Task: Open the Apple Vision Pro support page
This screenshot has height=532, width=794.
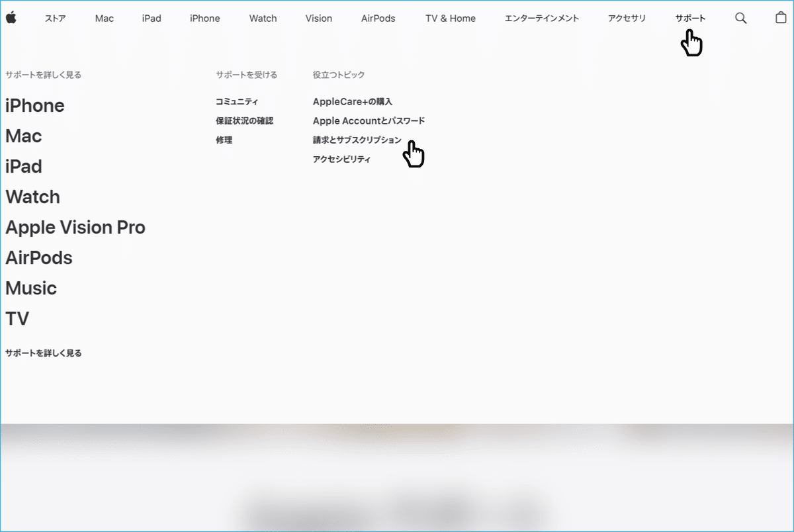Action: pyautogui.click(x=75, y=227)
